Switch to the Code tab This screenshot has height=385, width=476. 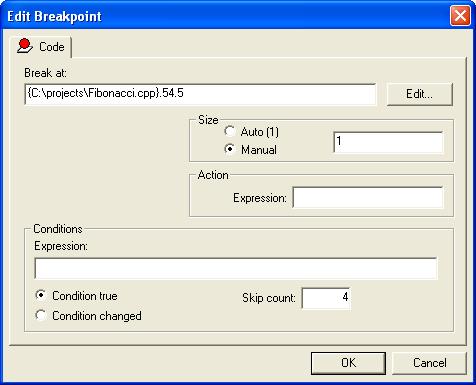[41, 47]
